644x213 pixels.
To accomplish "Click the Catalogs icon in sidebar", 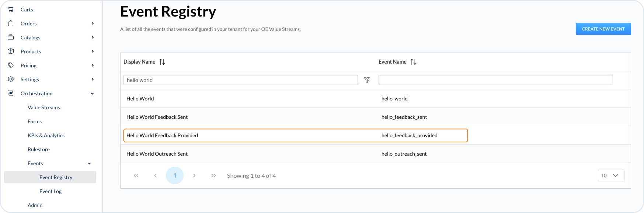I will coord(11,38).
